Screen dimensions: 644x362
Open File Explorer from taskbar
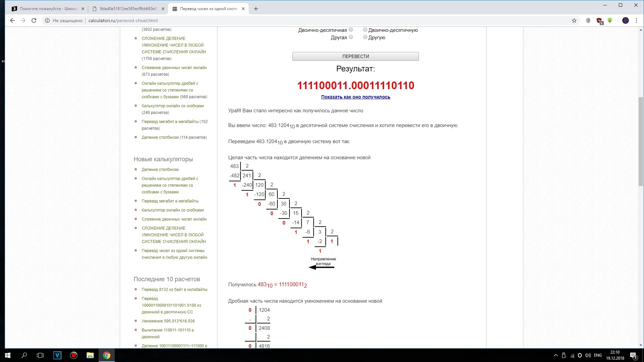coord(90,355)
